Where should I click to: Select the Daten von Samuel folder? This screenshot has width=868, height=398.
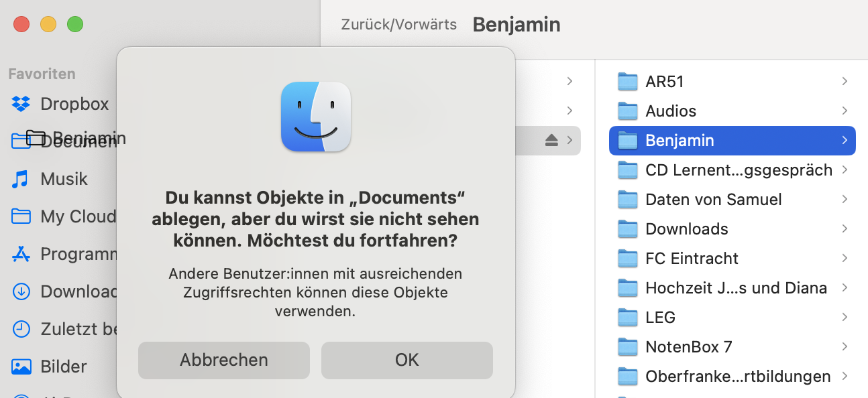(713, 200)
